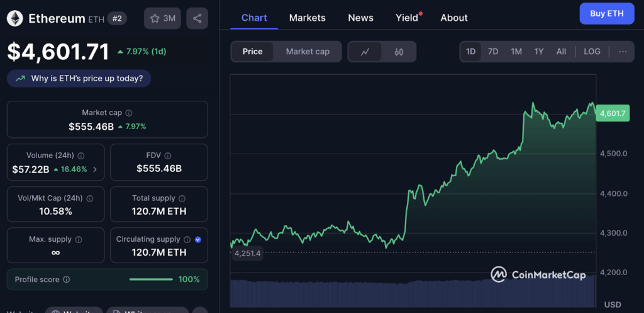This screenshot has width=644, height=313.
Task: Enable LOG scale on chart
Action: tap(592, 52)
